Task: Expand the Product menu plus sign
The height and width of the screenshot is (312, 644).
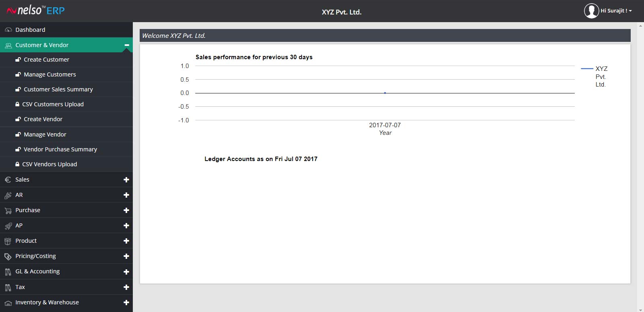Action: (126, 241)
